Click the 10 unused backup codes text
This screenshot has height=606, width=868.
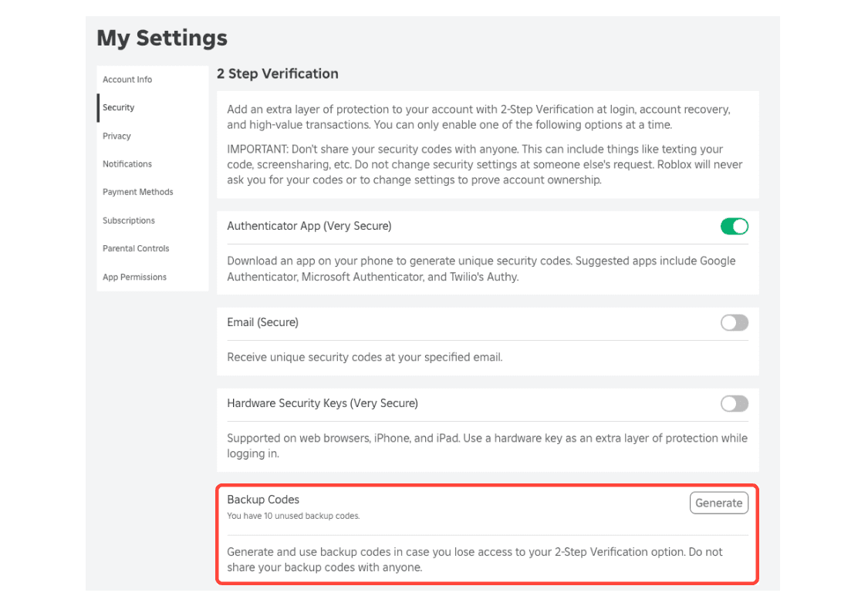tap(293, 516)
